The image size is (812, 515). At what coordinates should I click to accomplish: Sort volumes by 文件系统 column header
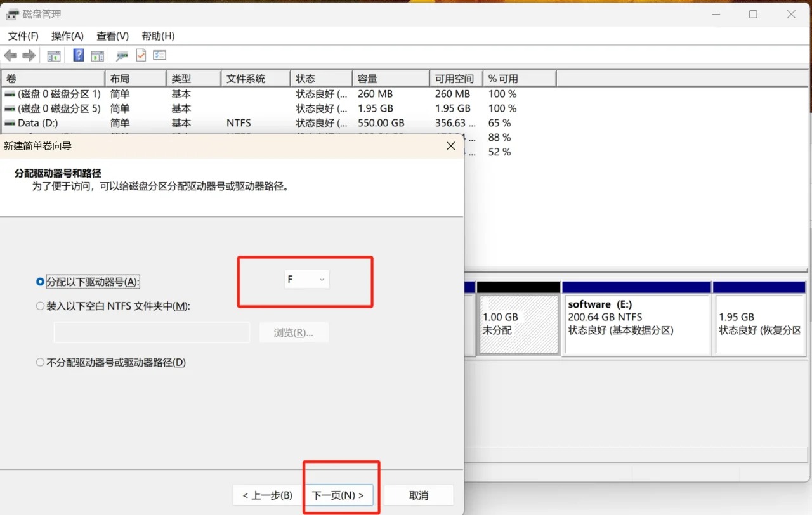coord(255,79)
